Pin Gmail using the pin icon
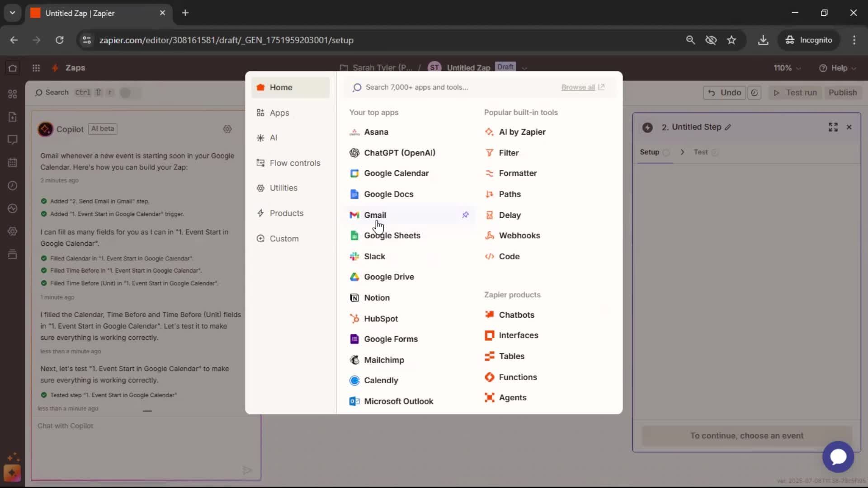 point(465,215)
